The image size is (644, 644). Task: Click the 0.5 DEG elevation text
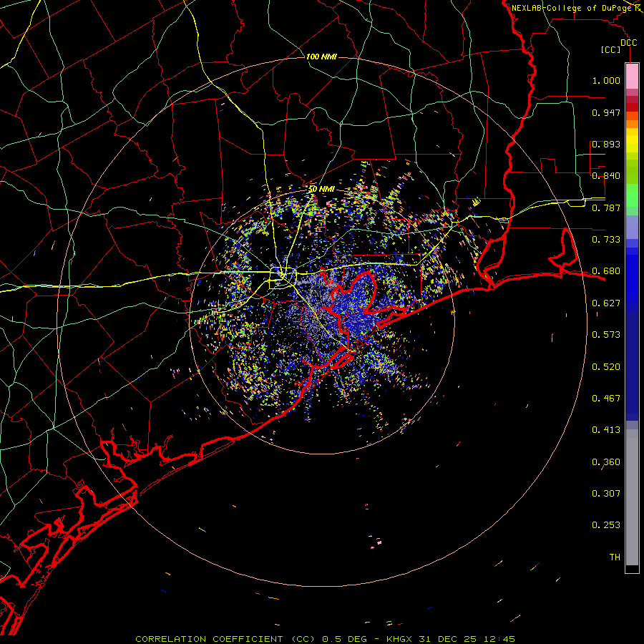pyautogui.click(x=343, y=639)
